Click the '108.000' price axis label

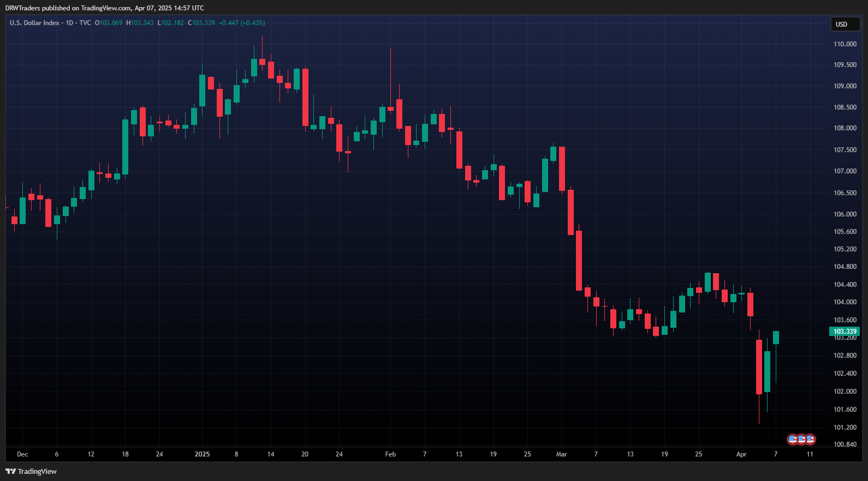tap(845, 128)
